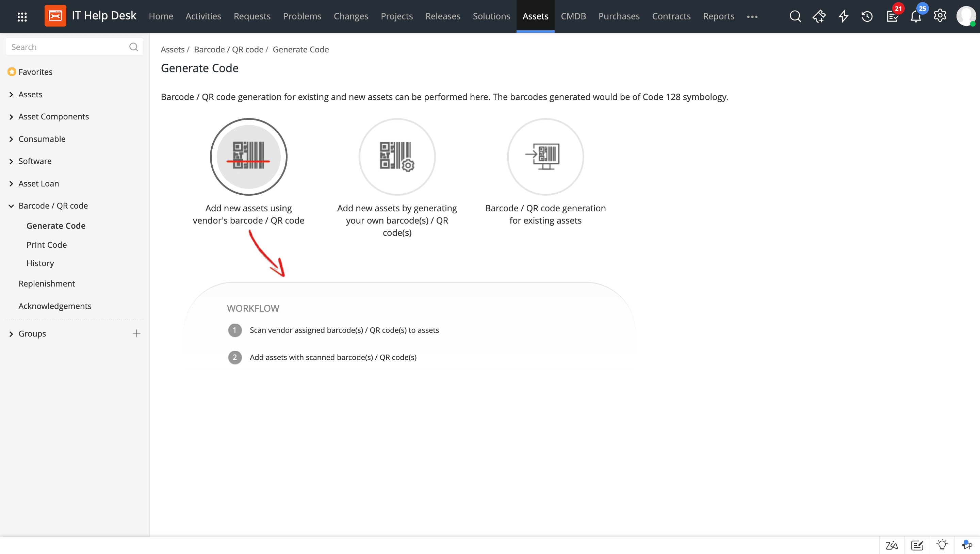Click the settings gear icon
Screen dimensions: 980x554
[940, 16]
